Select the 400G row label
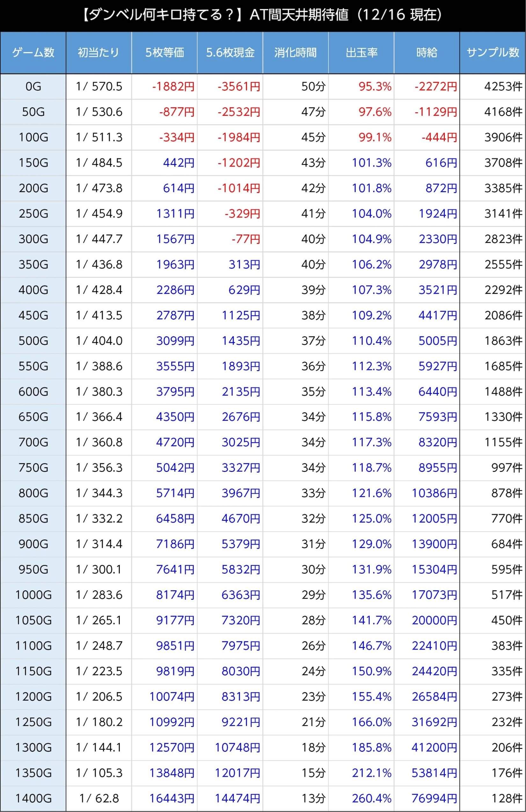526x812 pixels. point(33,290)
